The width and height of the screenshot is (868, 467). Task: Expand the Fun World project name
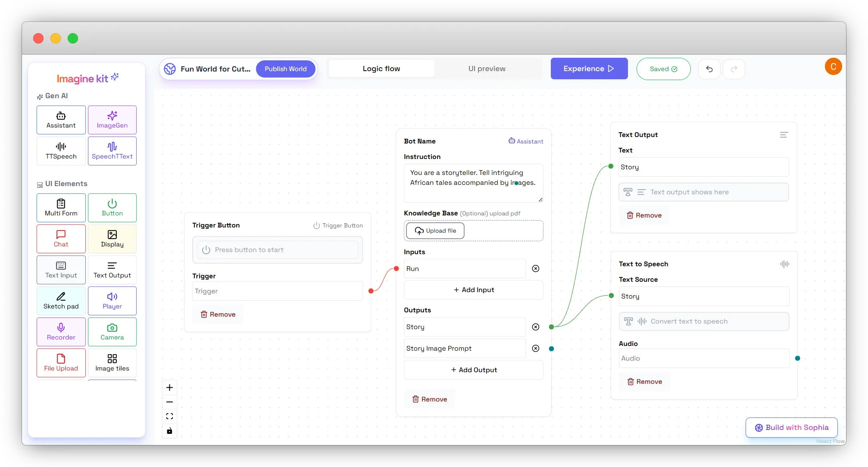pyautogui.click(x=215, y=69)
